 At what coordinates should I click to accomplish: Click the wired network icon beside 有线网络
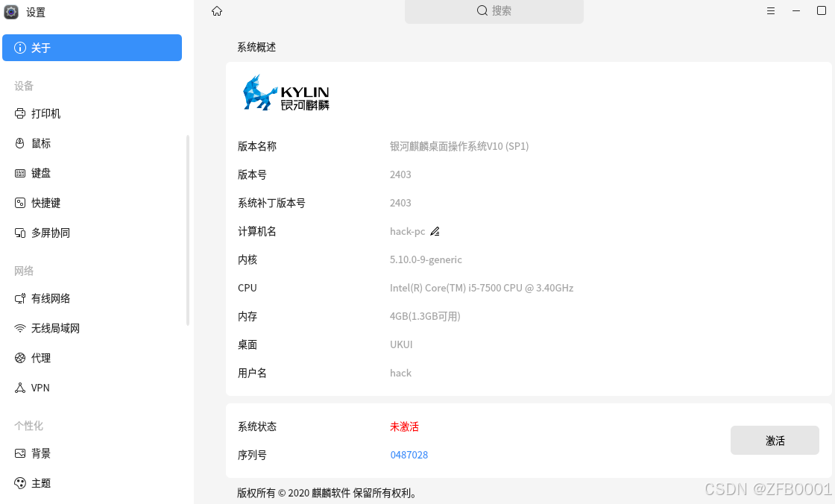[19, 298]
